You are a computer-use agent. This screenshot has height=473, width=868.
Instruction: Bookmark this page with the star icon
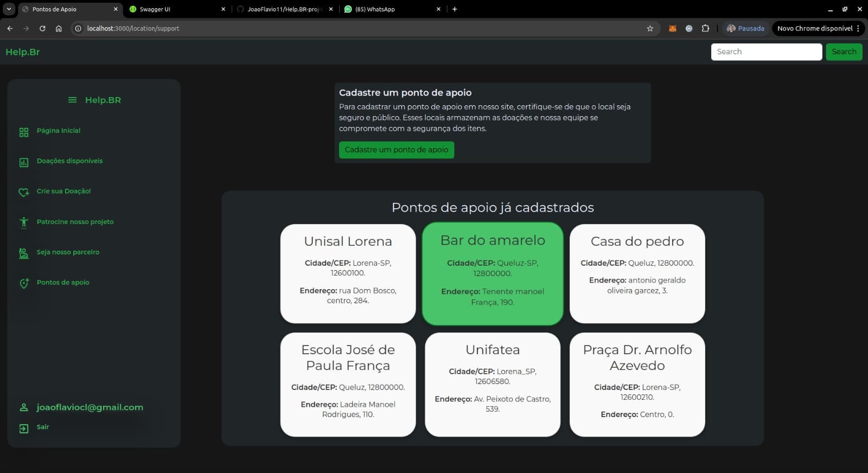tap(650, 28)
